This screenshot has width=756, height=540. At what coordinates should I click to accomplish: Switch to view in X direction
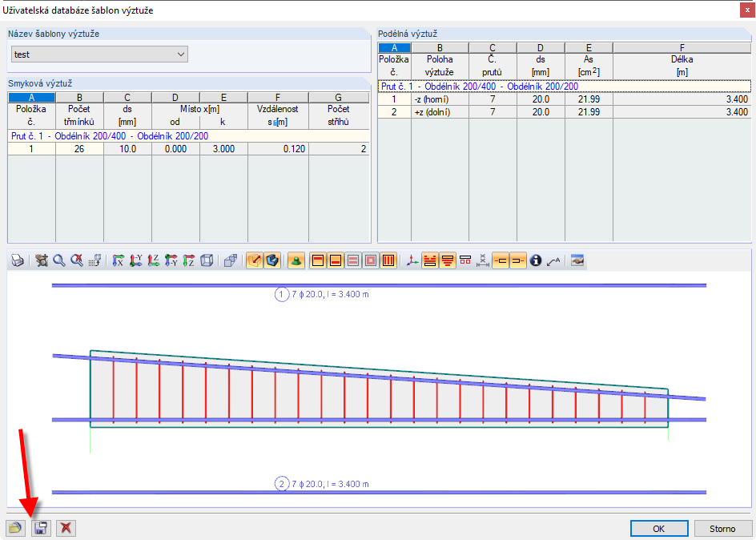click(119, 261)
